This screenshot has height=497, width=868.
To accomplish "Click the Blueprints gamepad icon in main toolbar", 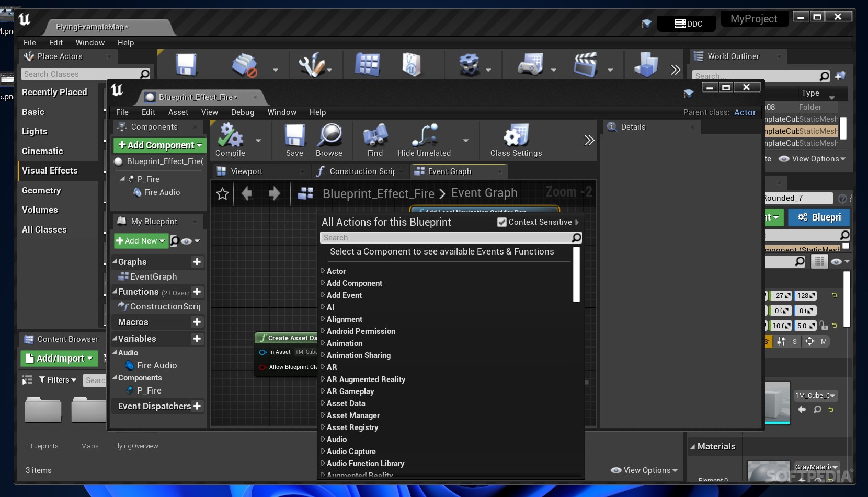I will (x=530, y=65).
